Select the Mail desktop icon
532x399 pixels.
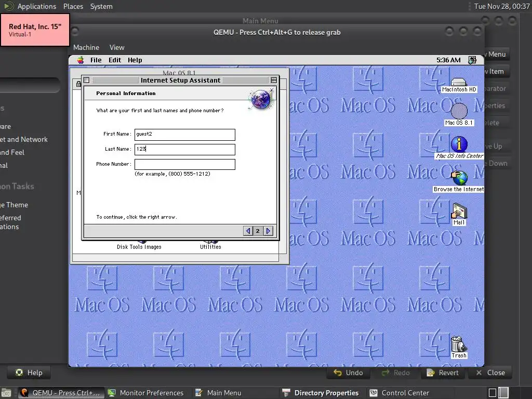pyautogui.click(x=459, y=214)
